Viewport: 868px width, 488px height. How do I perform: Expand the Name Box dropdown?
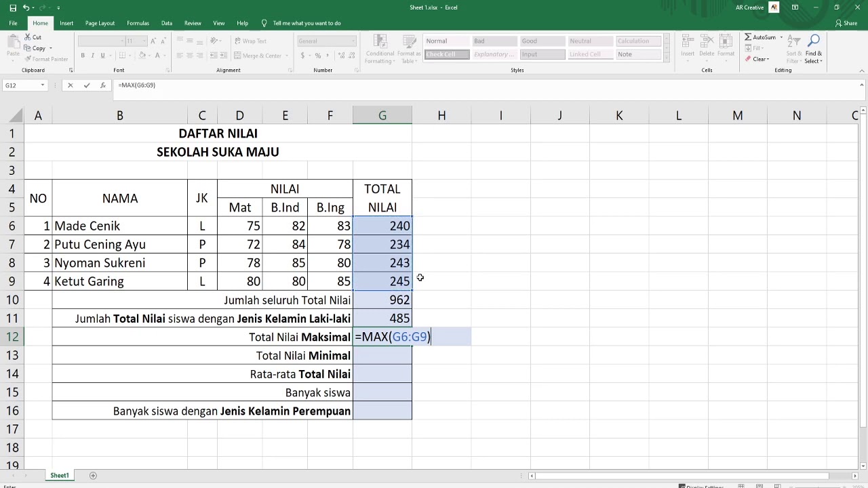(x=43, y=85)
